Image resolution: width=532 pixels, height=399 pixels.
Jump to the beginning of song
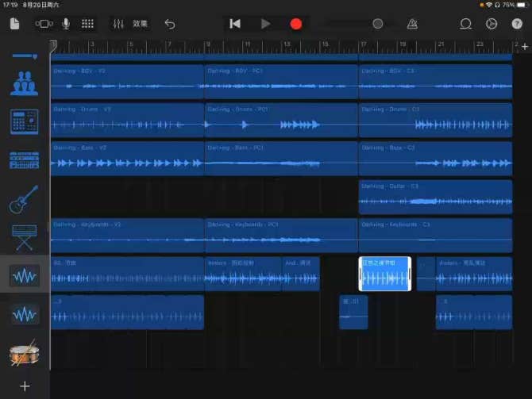235,24
